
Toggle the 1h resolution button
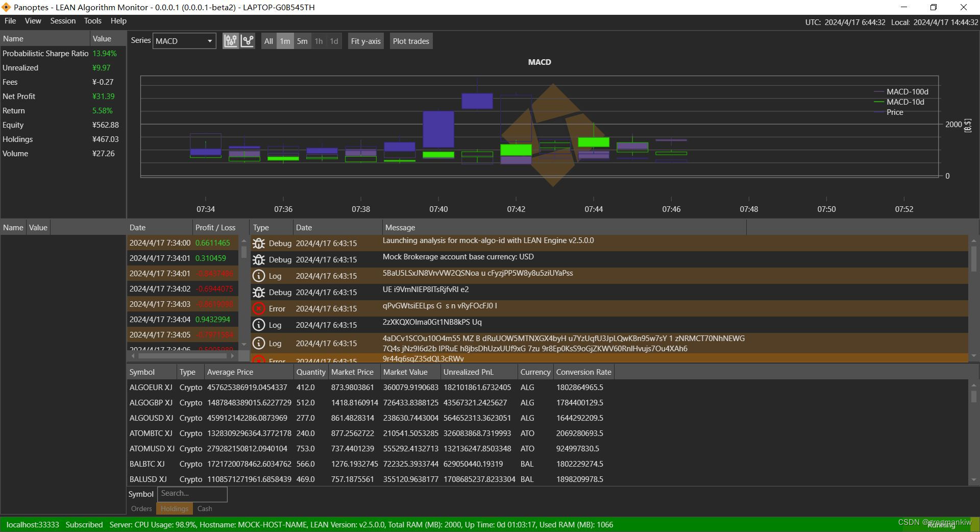[318, 41]
